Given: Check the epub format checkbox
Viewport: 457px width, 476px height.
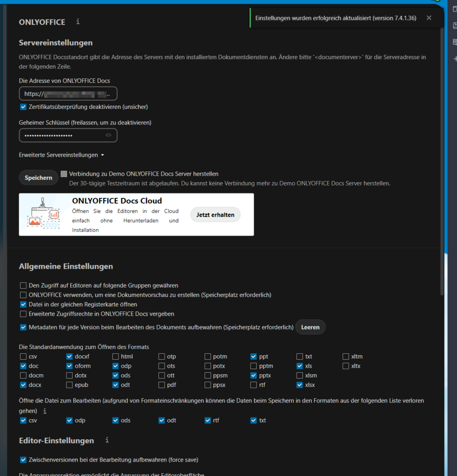Looking at the screenshot, I should pos(69,384).
